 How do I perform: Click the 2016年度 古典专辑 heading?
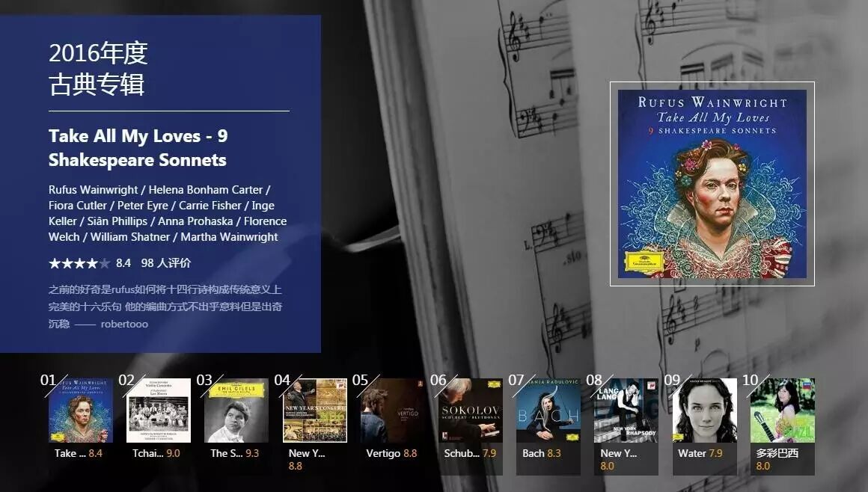(x=98, y=69)
